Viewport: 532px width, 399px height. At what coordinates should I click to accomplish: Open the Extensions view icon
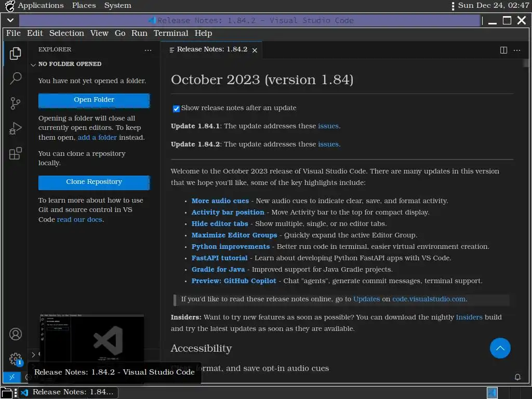[x=15, y=153]
